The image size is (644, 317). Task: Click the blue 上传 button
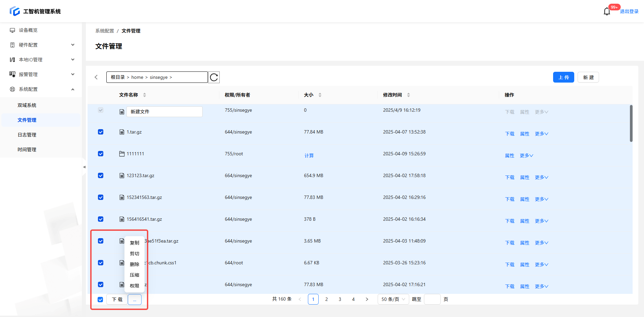(x=563, y=77)
